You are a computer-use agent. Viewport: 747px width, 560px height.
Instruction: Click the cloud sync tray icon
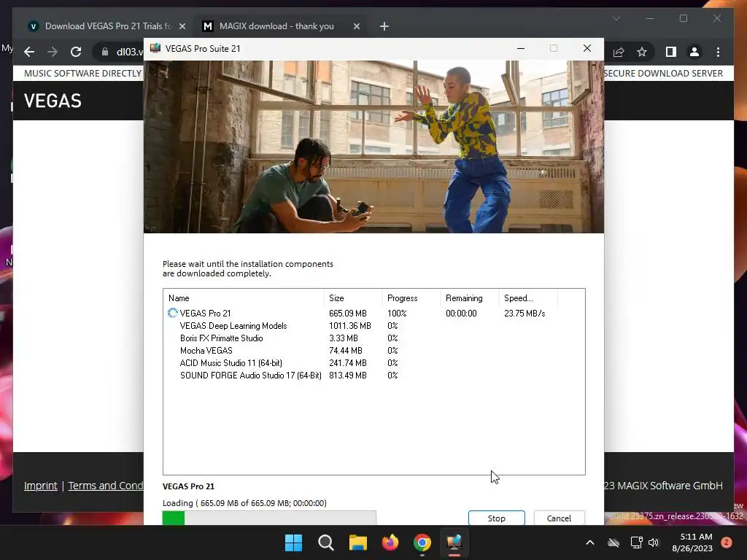(x=614, y=542)
